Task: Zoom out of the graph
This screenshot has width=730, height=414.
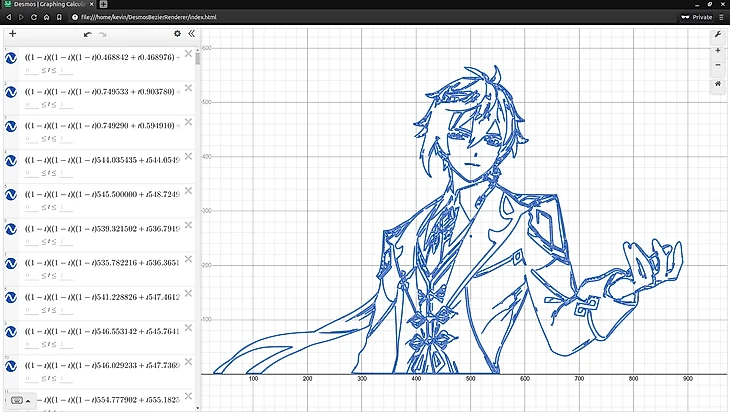Action: tap(718, 65)
